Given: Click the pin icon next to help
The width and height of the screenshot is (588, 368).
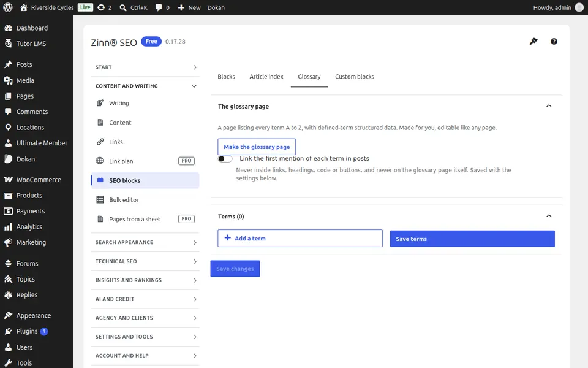Looking at the screenshot, I should (533, 41).
